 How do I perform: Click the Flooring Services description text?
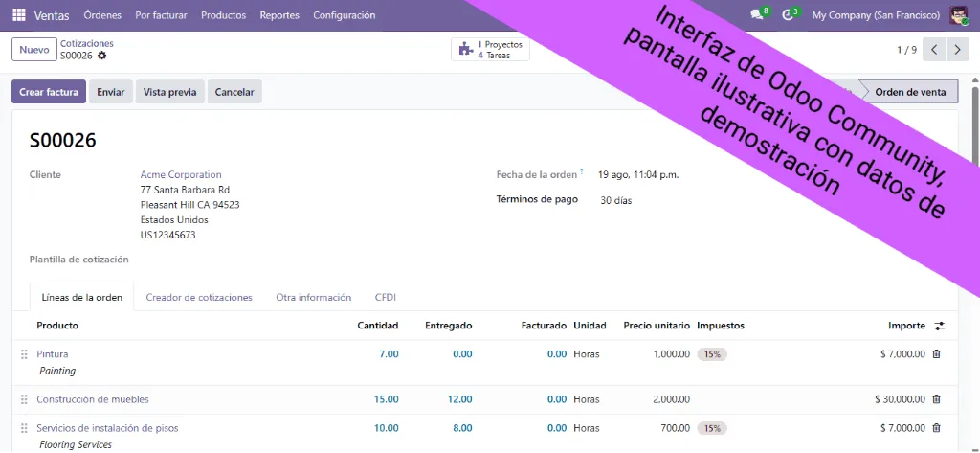click(76, 445)
